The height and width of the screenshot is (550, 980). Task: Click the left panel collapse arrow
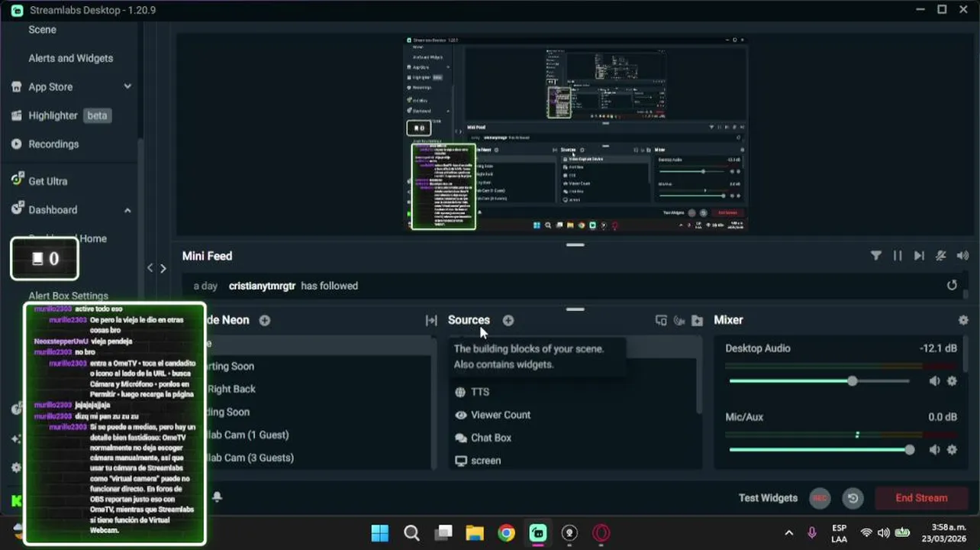[x=150, y=268]
